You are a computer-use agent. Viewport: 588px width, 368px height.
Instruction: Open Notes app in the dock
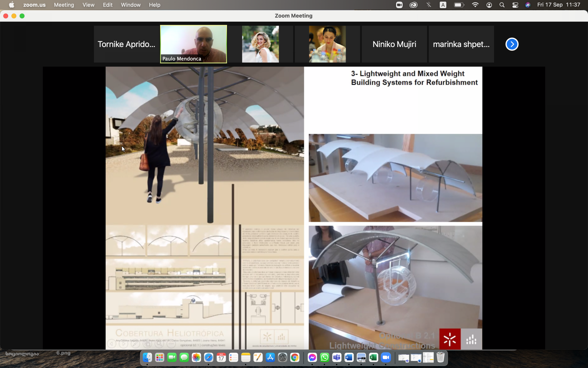pos(246,357)
